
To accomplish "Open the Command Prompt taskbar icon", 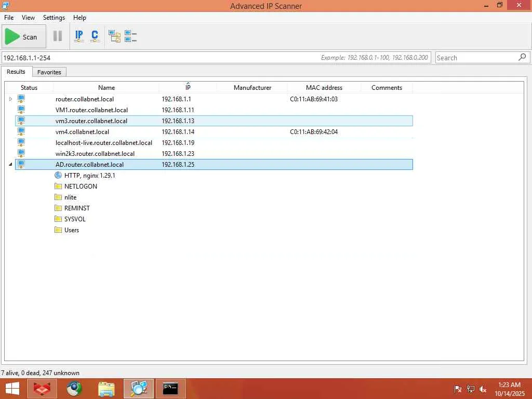I will coord(170,389).
